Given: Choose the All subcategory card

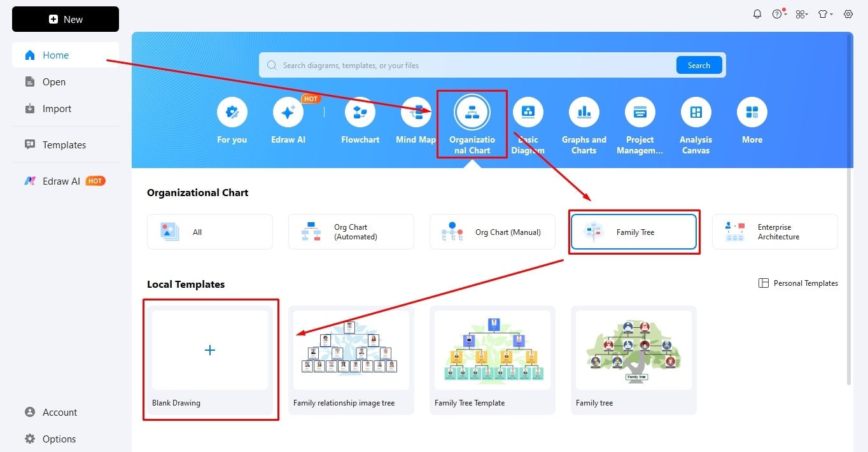Looking at the screenshot, I should pos(210,232).
